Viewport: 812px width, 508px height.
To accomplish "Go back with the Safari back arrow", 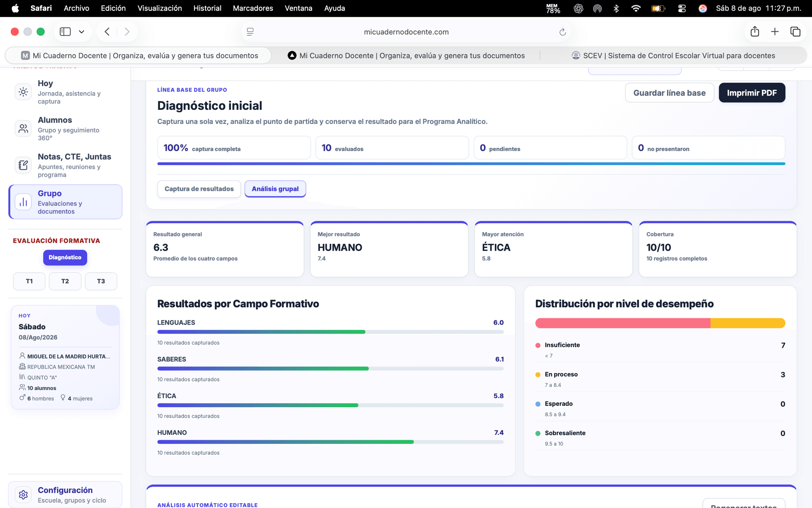I will (x=107, y=32).
